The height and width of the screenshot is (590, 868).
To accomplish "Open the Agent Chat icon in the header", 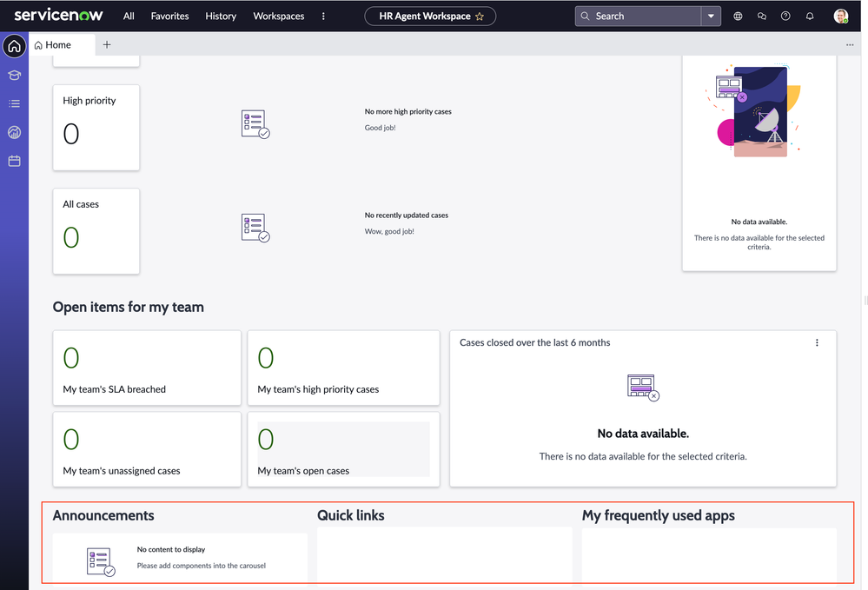I will 761,16.
